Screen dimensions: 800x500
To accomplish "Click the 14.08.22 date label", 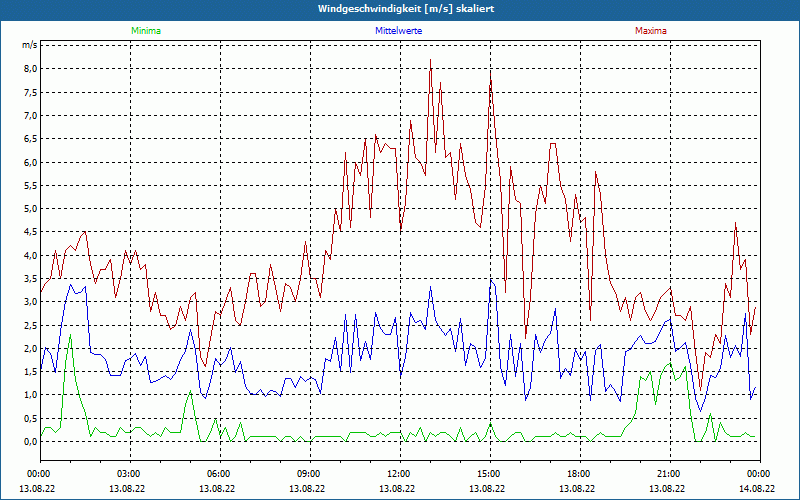I will click(757, 488).
